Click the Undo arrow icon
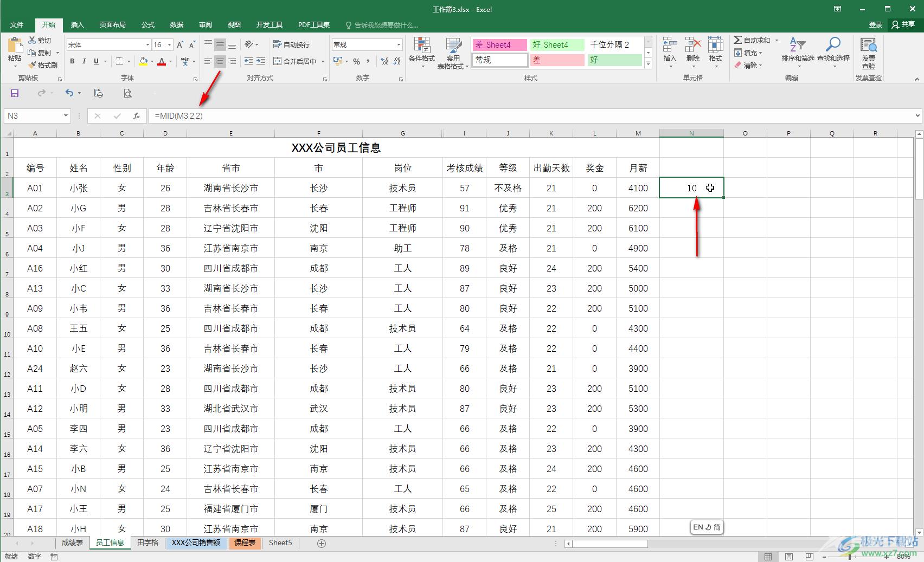The width and height of the screenshot is (924, 562). tap(69, 93)
